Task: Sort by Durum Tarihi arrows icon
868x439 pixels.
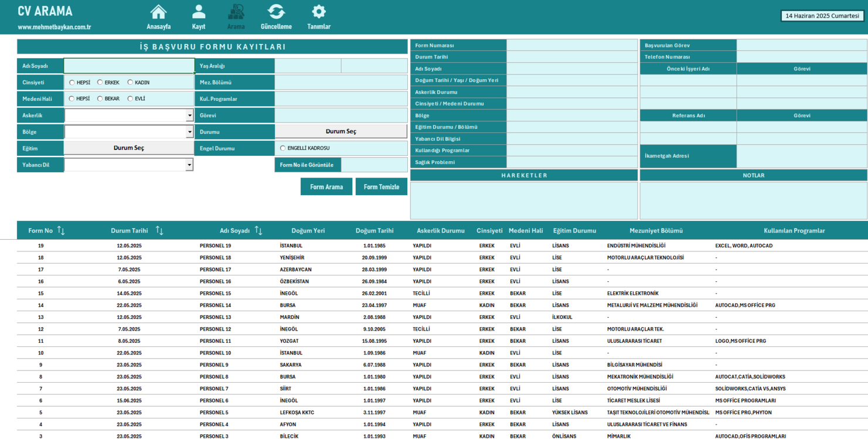Action: (x=159, y=231)
